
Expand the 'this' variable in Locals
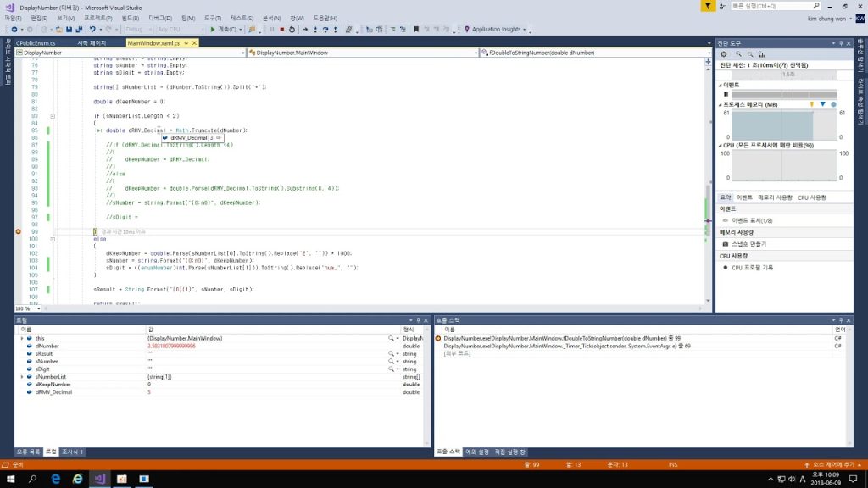click(23, 338)
